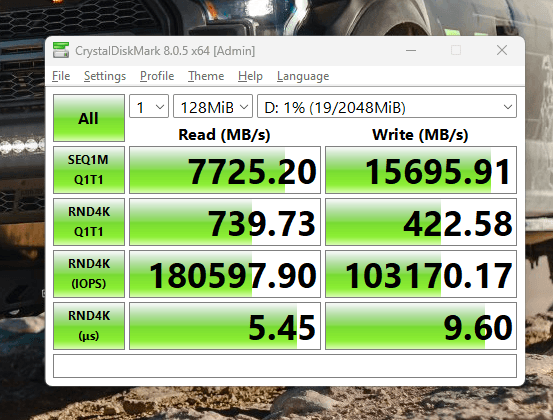Open the Profile menu
This screenshot has width=553, height=420.
pyautogui.click(x=157, y=76)
